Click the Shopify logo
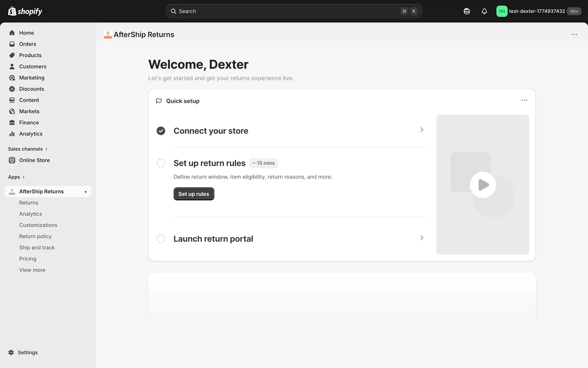Image resolution: width=588 pixels, height=368 pixels. click(25, 11)
